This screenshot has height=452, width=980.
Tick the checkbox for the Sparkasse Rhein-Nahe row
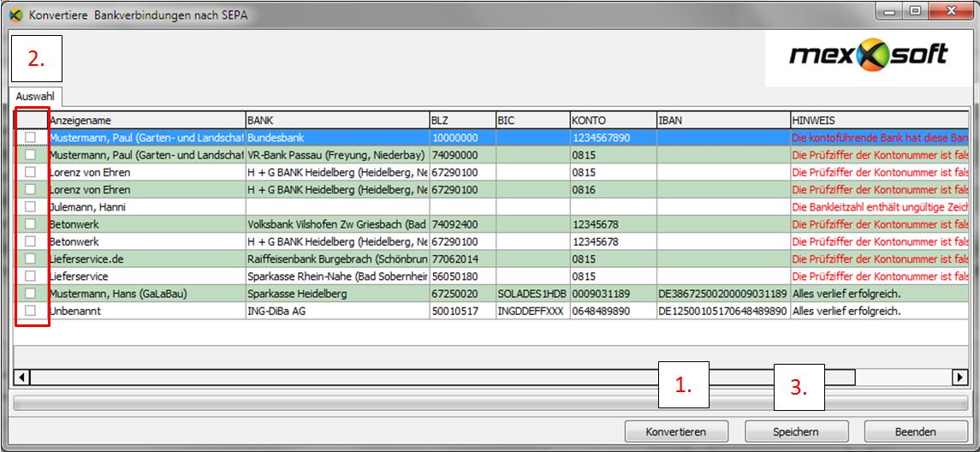(x=30, y=276)
